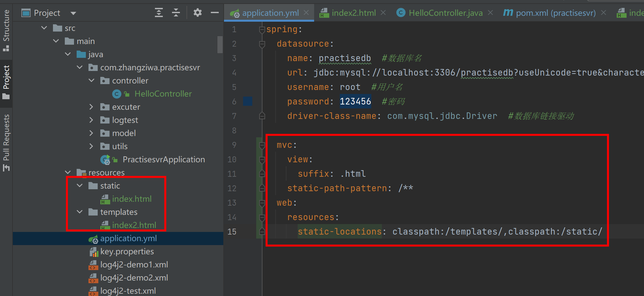The width and height of the screenshot is (644, 296).
Task: Select PractisesvrApplication class in tree
Action: pos(163,159)
